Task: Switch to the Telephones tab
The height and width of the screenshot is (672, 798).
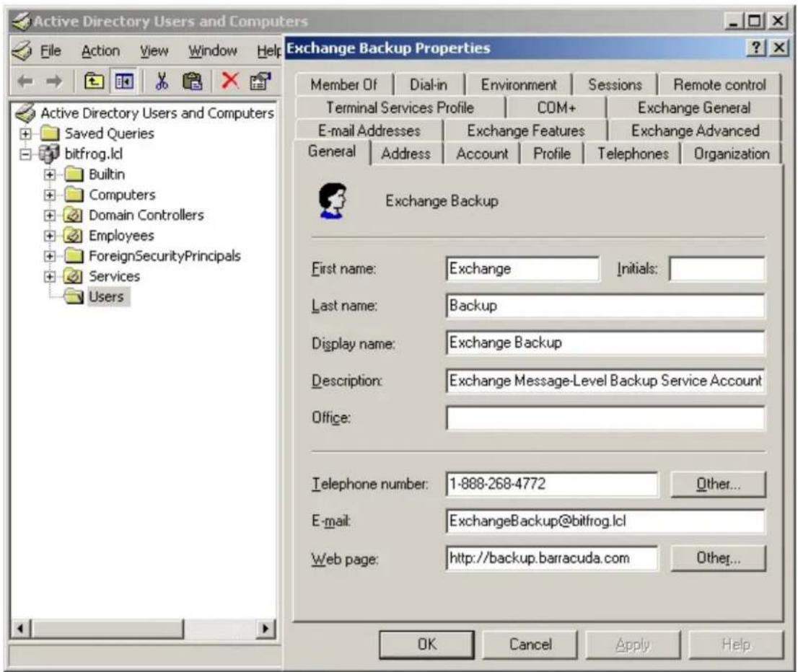Action: click(x=633, y=154)
